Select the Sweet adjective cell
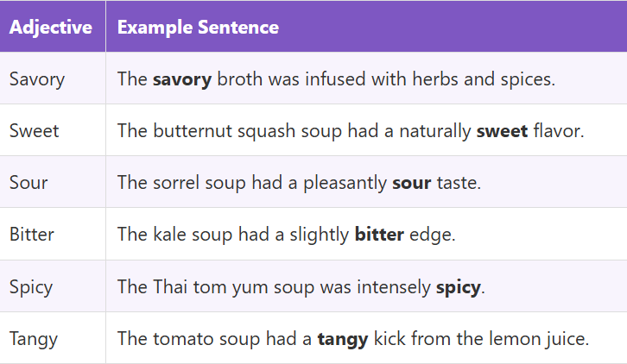The height and width of the screenshot is (364, 627). 35,131
